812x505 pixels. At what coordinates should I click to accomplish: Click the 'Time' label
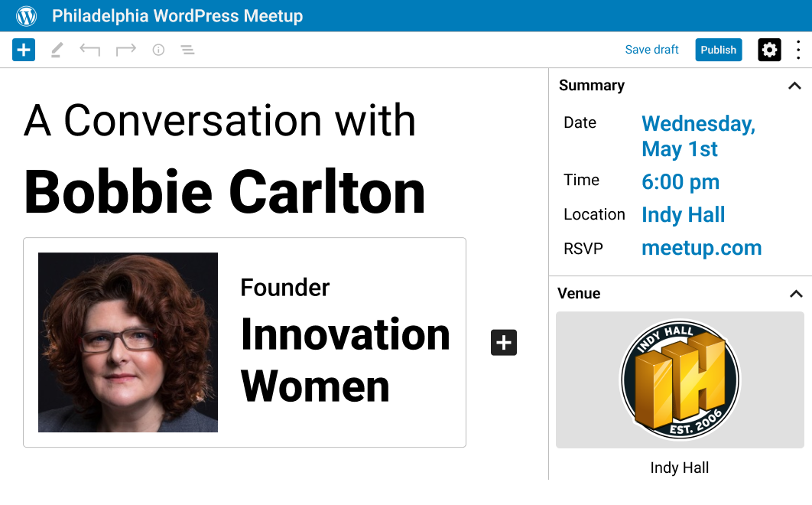581,180
